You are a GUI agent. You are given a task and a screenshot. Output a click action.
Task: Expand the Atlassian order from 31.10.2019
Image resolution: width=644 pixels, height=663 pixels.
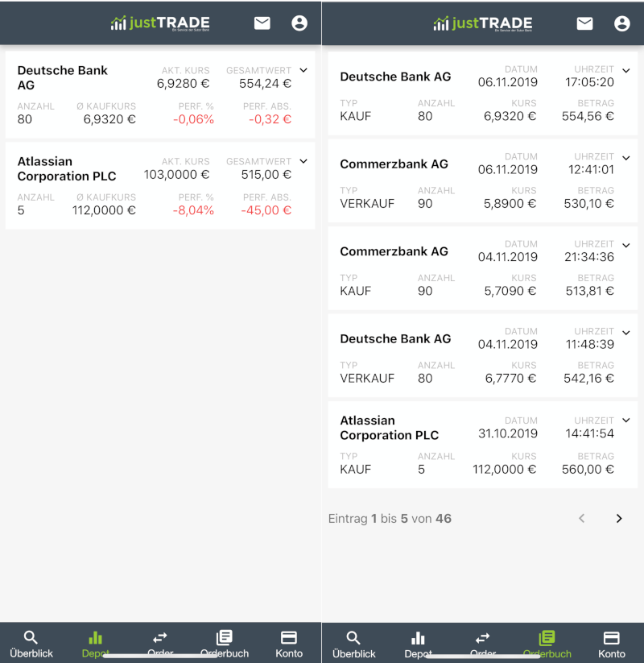[626, 421]
